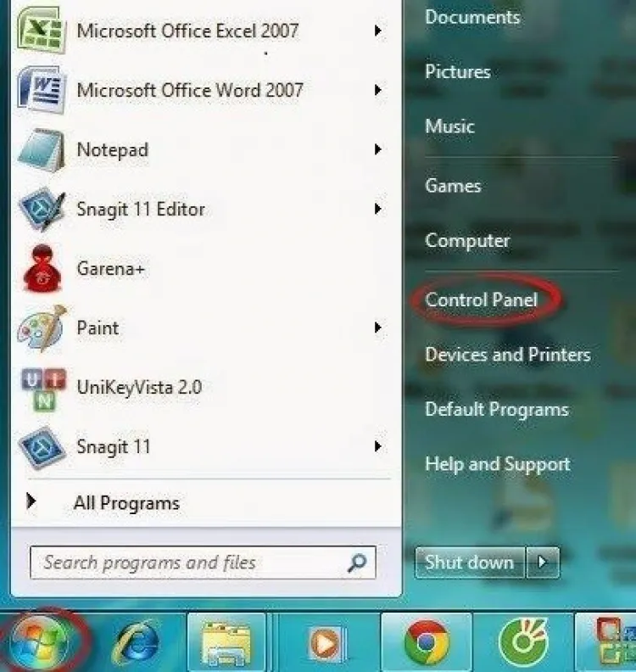636x672 pixels.
Task: Expand the Notepad jump list arrow
Action: point(377,149)
